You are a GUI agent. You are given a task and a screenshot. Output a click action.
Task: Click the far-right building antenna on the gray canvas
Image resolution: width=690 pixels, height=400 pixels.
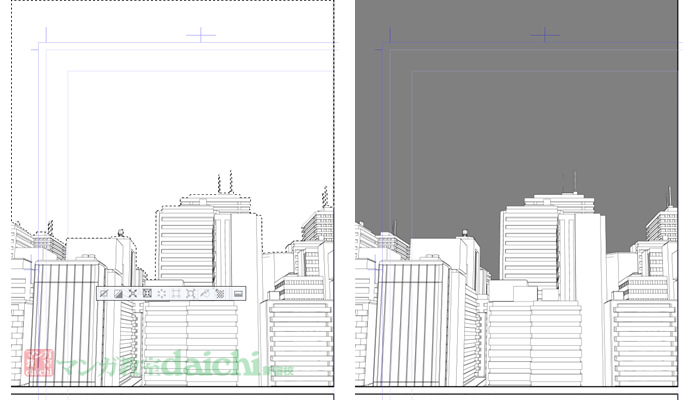click(x=669, y=194)
